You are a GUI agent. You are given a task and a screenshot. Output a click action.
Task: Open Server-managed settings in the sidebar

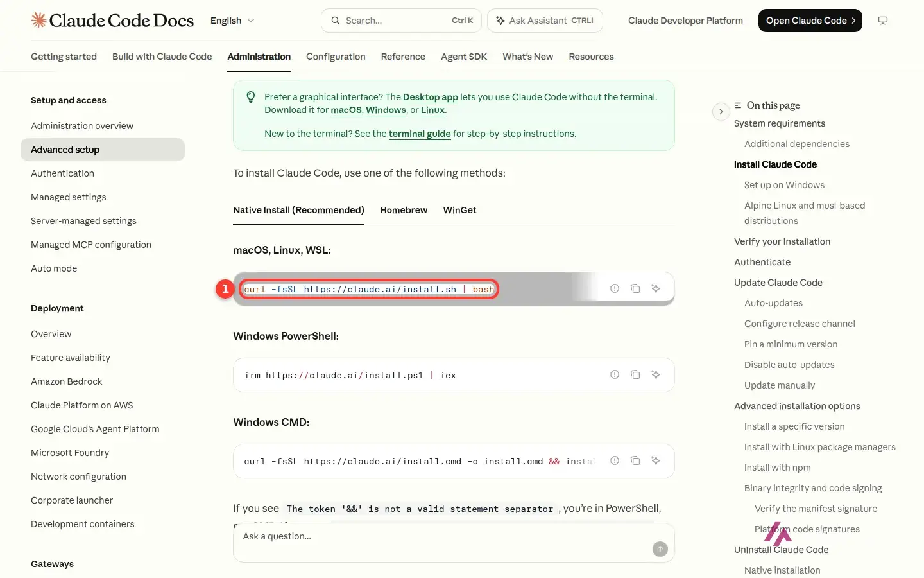pyautogui.click(x=83, y=221)
